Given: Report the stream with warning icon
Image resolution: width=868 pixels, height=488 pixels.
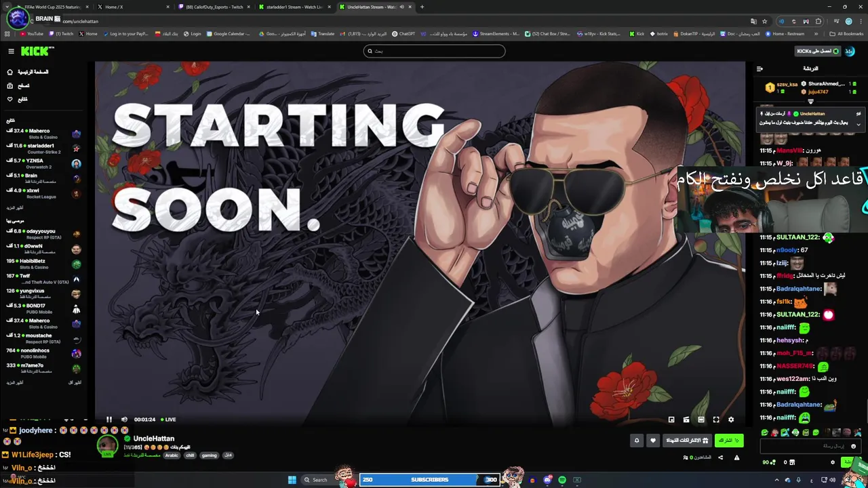Looking at the screenshot, I should 736,457.
